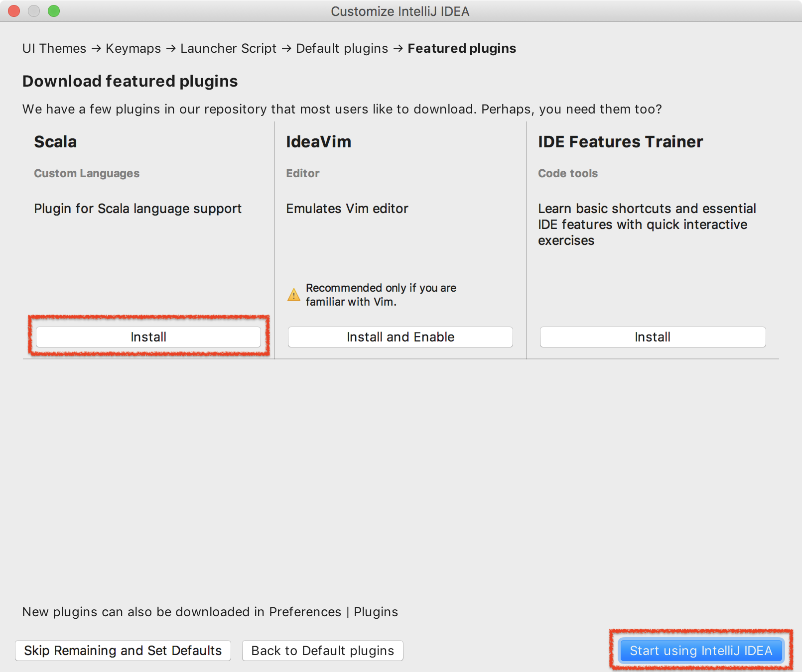Viewport: 802px width, 672px height.
Task: Click the 'Plugin for Scala language support' description
Action: tap(138, 209)
